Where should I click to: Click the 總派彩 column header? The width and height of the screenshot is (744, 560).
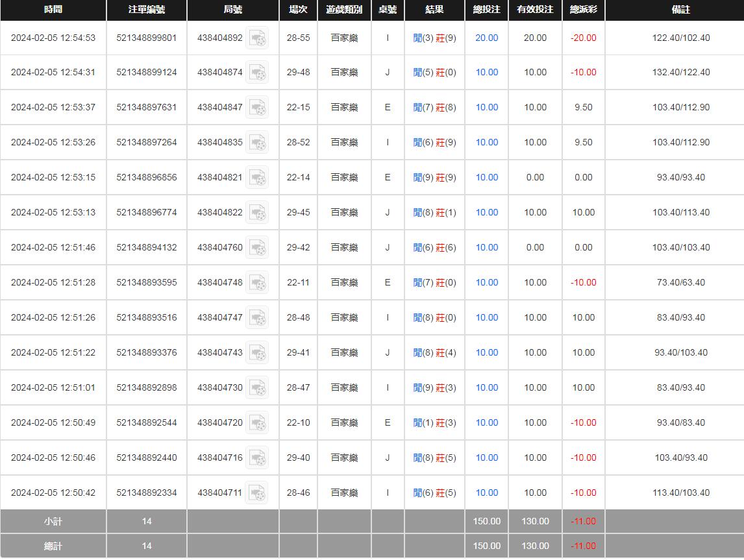tap(584, 10)
